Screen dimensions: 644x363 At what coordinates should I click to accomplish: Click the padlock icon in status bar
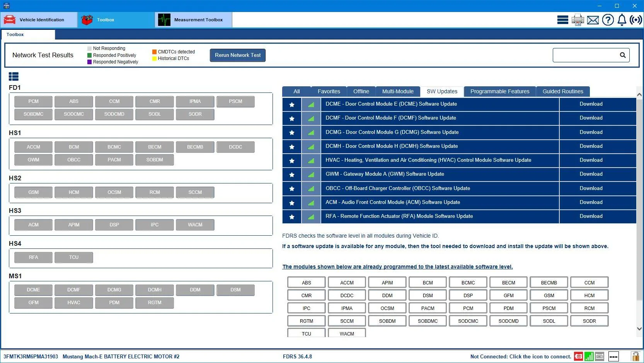click(x=635, y=356)
